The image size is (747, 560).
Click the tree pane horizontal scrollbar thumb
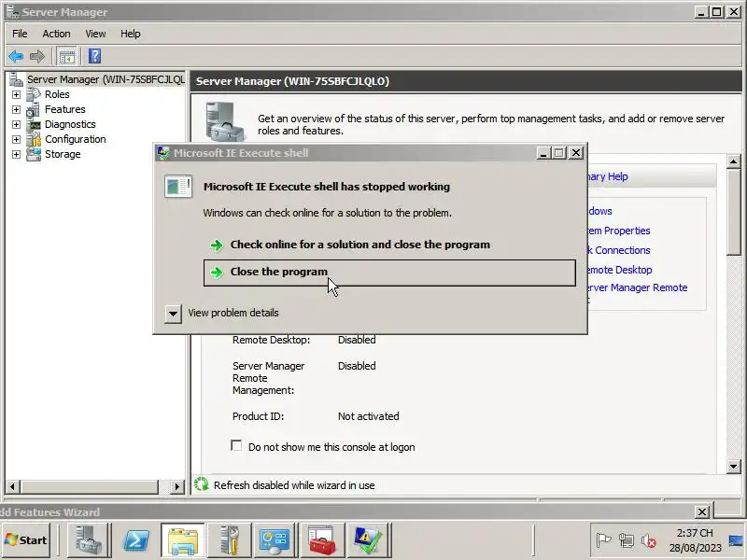pyautogui.click(x=89, y=486)
